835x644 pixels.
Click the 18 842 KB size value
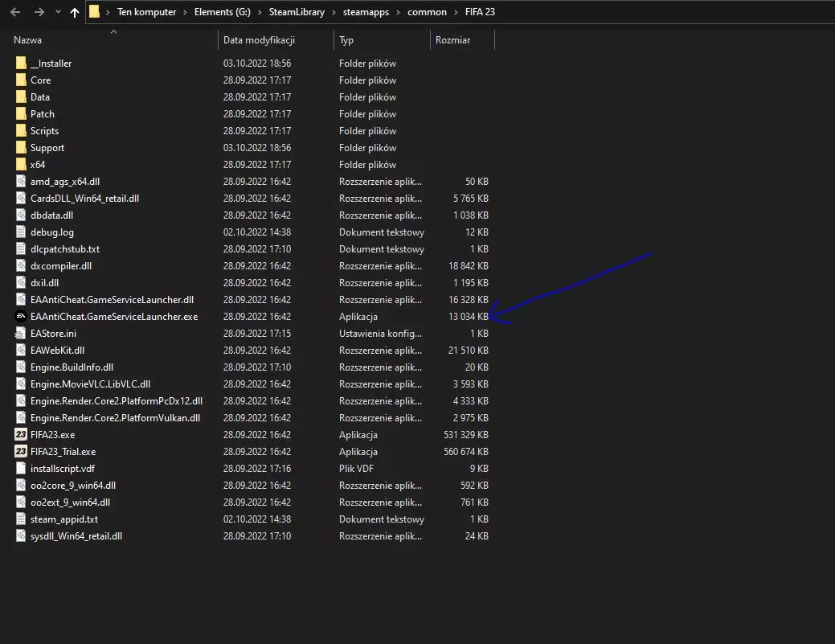pos(468,266)
